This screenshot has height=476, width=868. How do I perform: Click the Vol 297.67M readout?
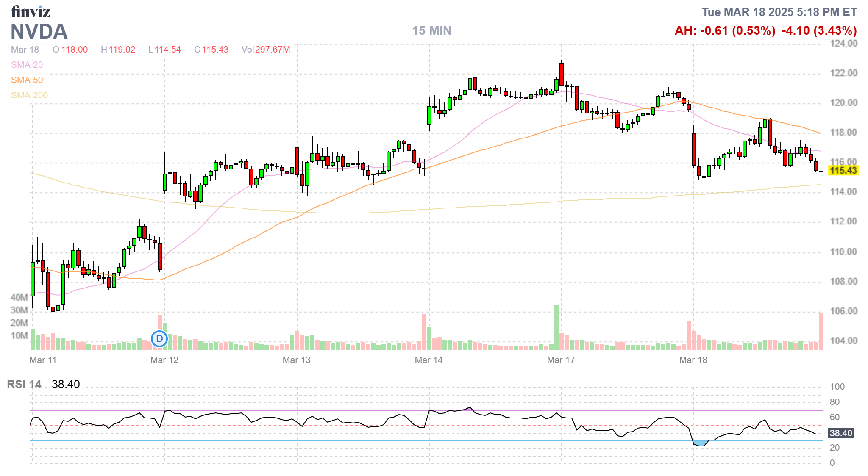click(x=266, y=50)
